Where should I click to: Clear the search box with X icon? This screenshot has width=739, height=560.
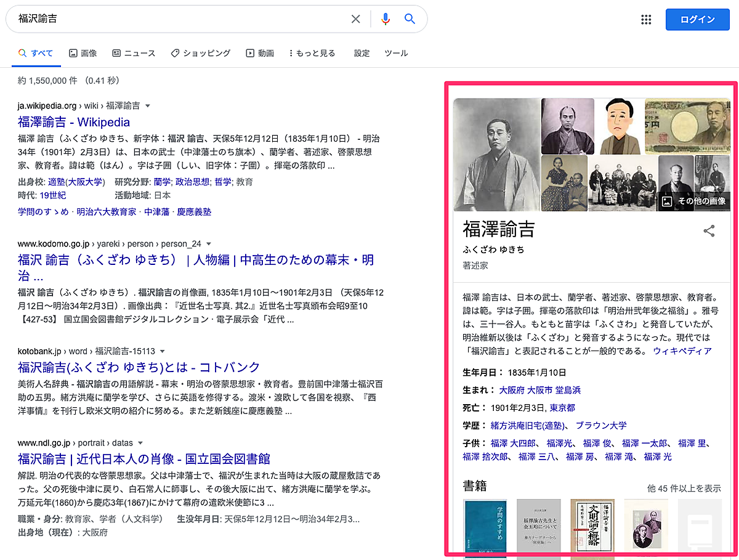coord(355,19)
